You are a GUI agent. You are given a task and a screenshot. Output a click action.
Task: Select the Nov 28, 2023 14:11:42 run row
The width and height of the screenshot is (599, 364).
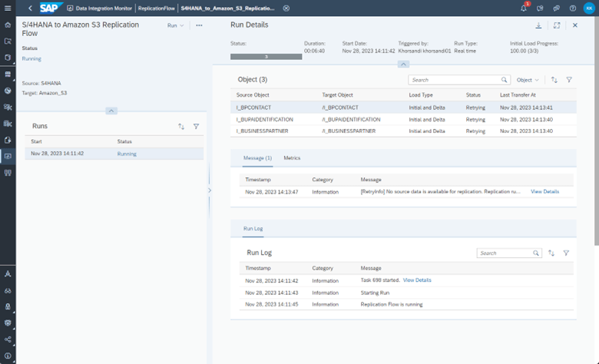coord(114,154)
